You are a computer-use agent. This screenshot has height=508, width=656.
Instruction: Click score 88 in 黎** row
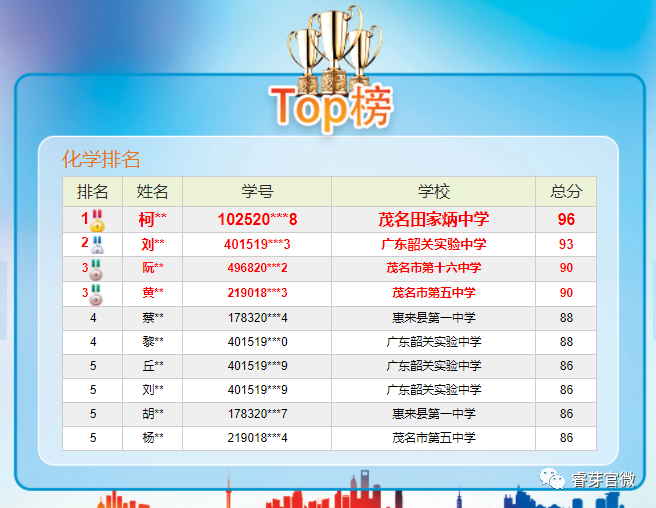click(566, 341)
